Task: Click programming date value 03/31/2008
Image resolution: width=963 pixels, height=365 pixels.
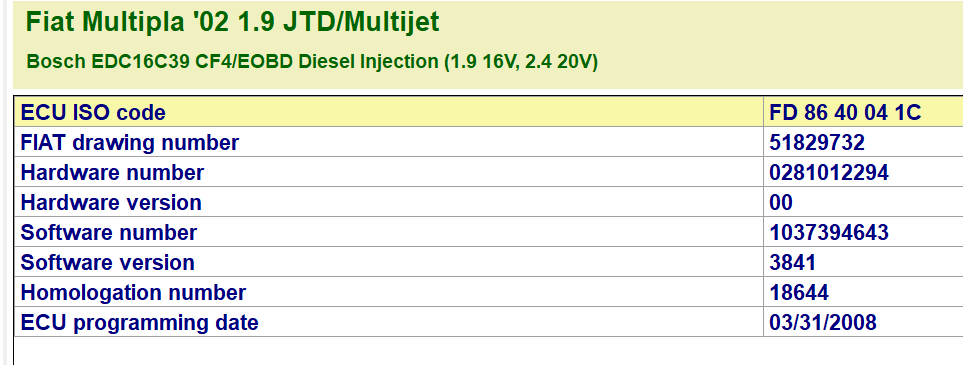Action: [823, 323]
